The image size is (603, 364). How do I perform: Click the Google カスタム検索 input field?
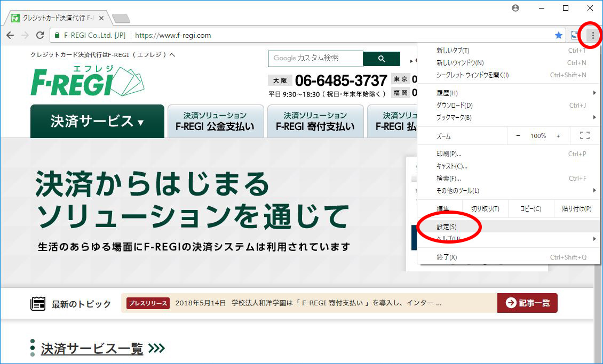click(x=315, y=59)
